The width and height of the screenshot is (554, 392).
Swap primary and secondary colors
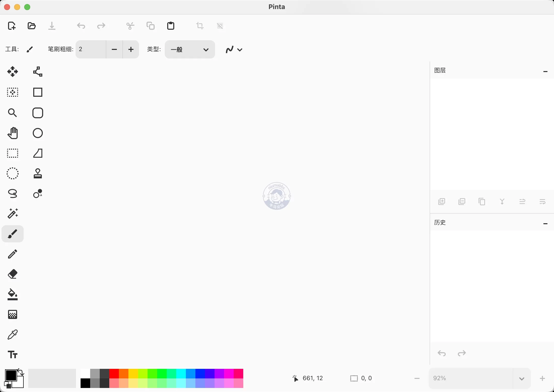click(x=21, y=372)
